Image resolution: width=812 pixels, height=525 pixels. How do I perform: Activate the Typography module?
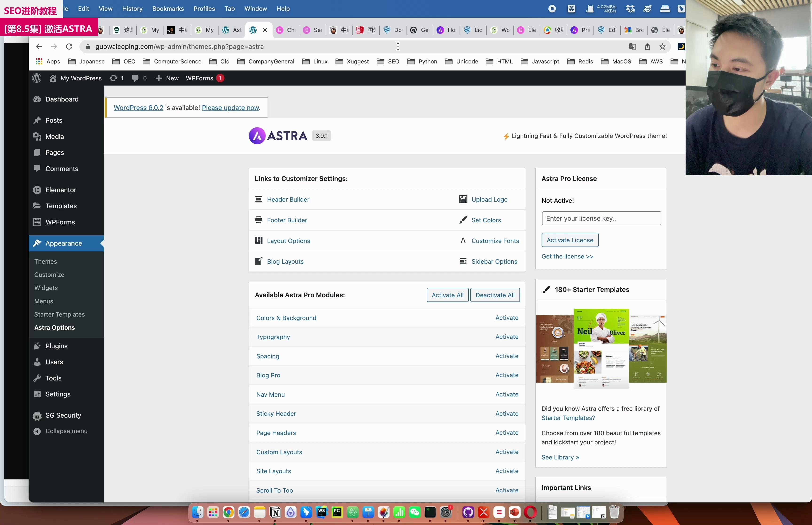click(507, 337)
